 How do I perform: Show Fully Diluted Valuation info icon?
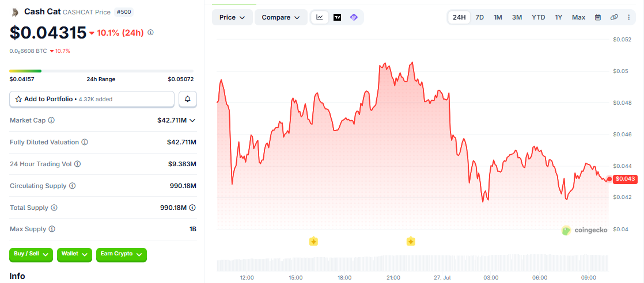click(84, 142)
